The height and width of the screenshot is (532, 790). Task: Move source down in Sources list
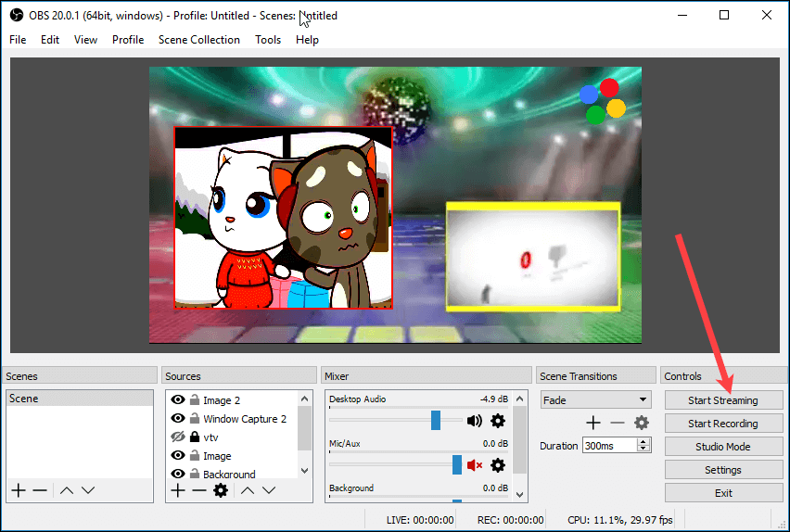(269, 490)
